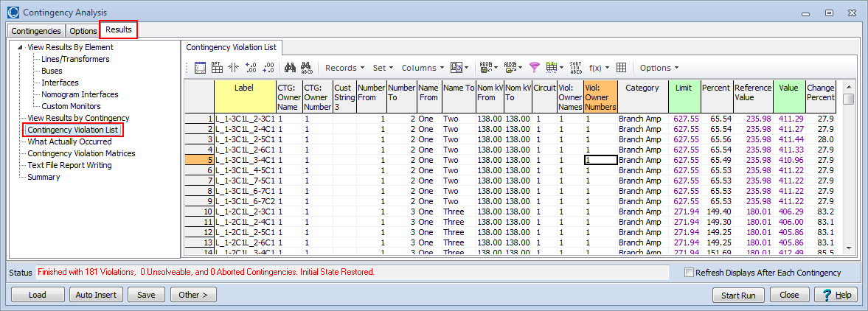Click the decrease decimal places icon
868x311 pixels.
pos(268,68)
